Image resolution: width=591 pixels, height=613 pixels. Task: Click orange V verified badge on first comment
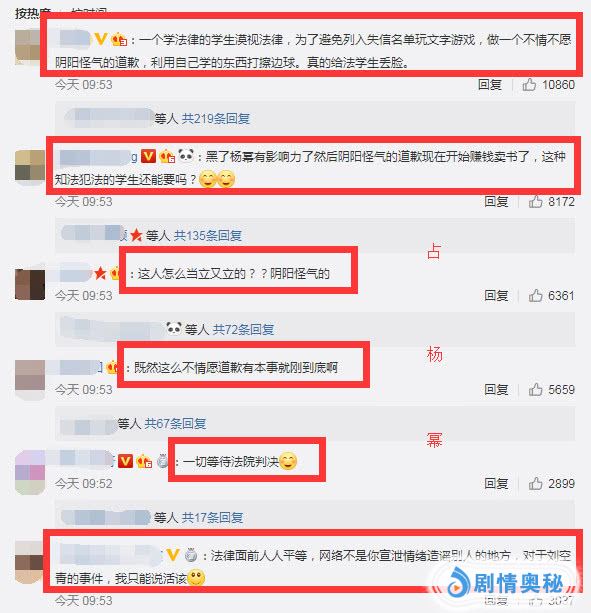coord(101,39)
